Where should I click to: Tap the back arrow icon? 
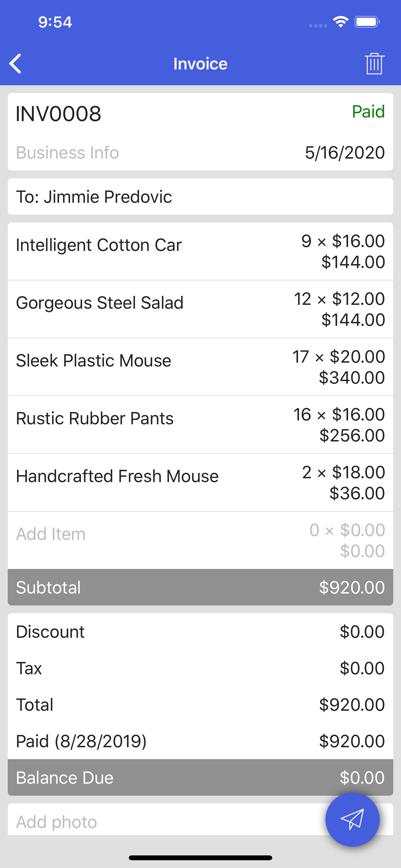click(15, 63)
